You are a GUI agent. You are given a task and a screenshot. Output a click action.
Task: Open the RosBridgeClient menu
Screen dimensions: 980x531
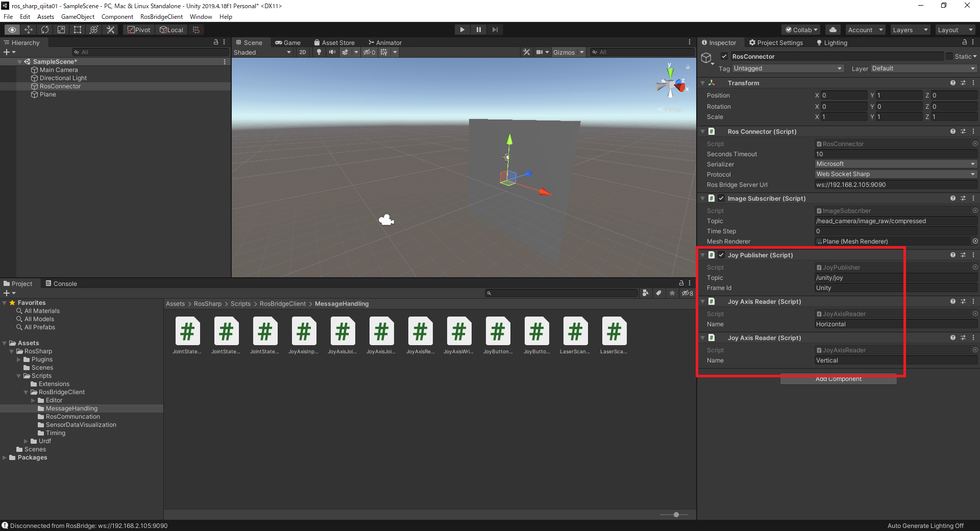click(x=161, y=16)
